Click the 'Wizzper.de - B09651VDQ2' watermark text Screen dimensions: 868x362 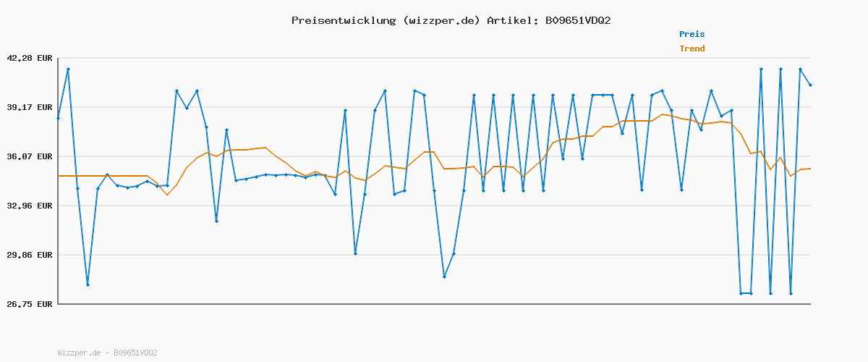tap(107, 353)
